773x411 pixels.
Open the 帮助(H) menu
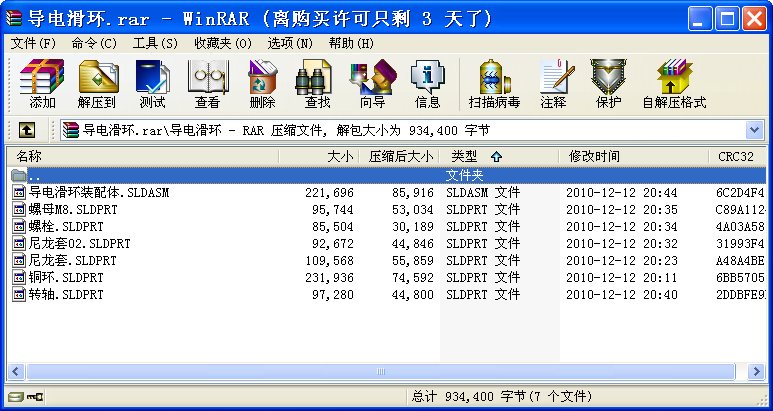pos(351,43)
